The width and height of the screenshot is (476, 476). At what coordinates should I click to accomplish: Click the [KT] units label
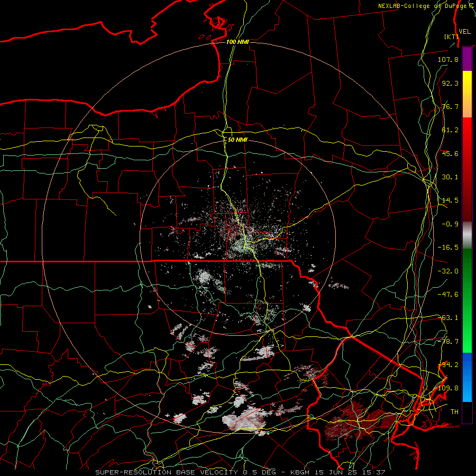pos(451,36)
